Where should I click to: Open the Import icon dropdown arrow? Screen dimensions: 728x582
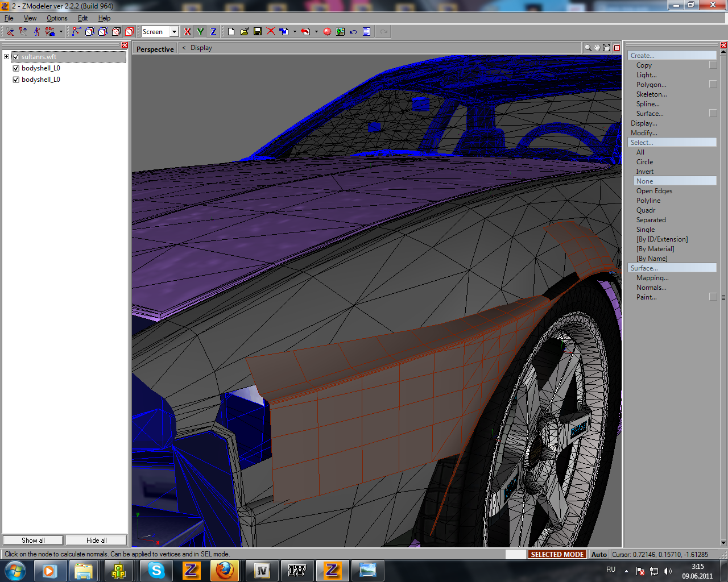point(295,32)
